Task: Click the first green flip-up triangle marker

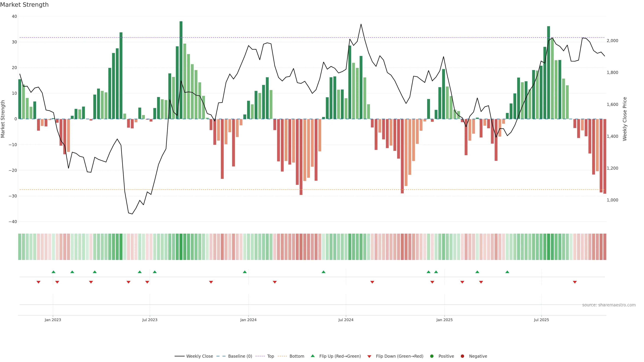Action: pyautogui.click(x=53, y=272)
